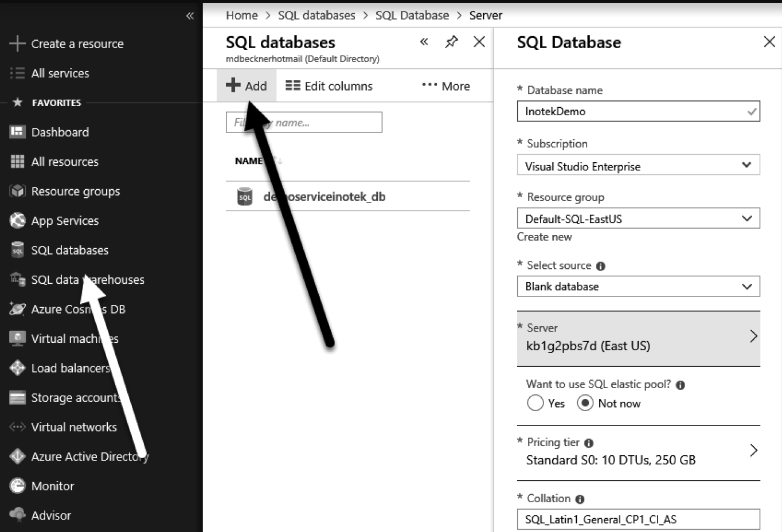Click the Load balancers diamond icon
This screenshot has width=782, height=532.
click(x=17, y=367)
